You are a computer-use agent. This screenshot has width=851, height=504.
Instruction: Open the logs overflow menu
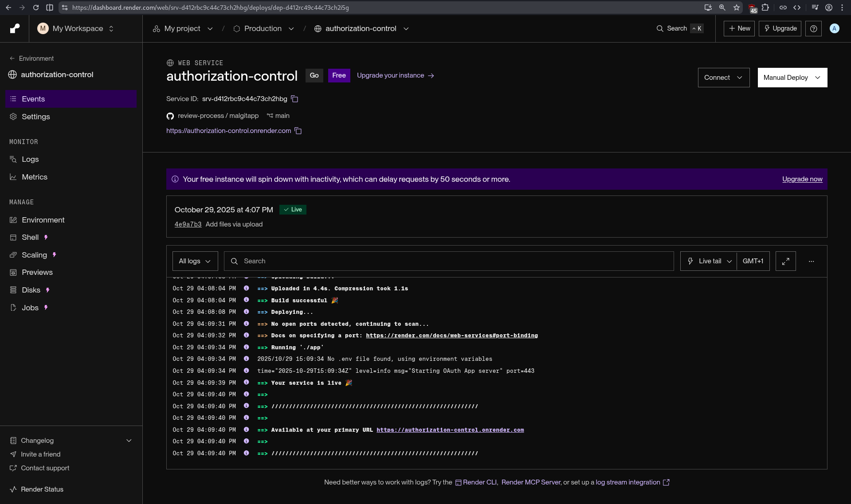click(812, 261)
